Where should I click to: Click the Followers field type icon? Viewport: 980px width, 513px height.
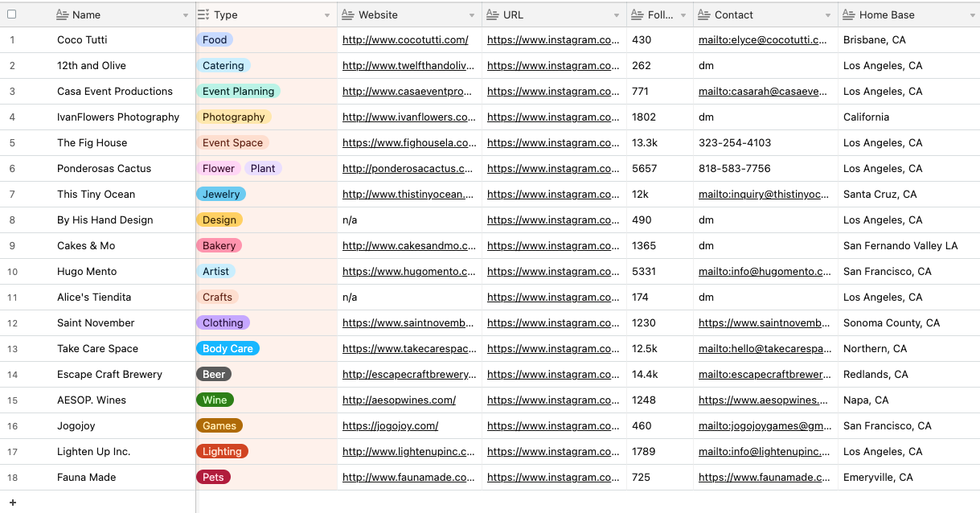pos(638,14)
